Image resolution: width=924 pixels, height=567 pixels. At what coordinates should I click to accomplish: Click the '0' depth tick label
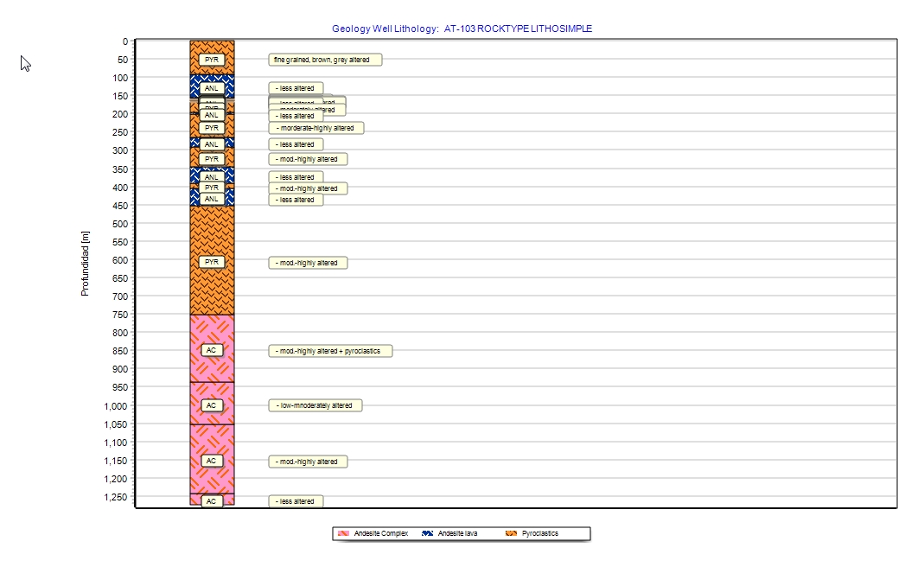click(x=125, y=41)
